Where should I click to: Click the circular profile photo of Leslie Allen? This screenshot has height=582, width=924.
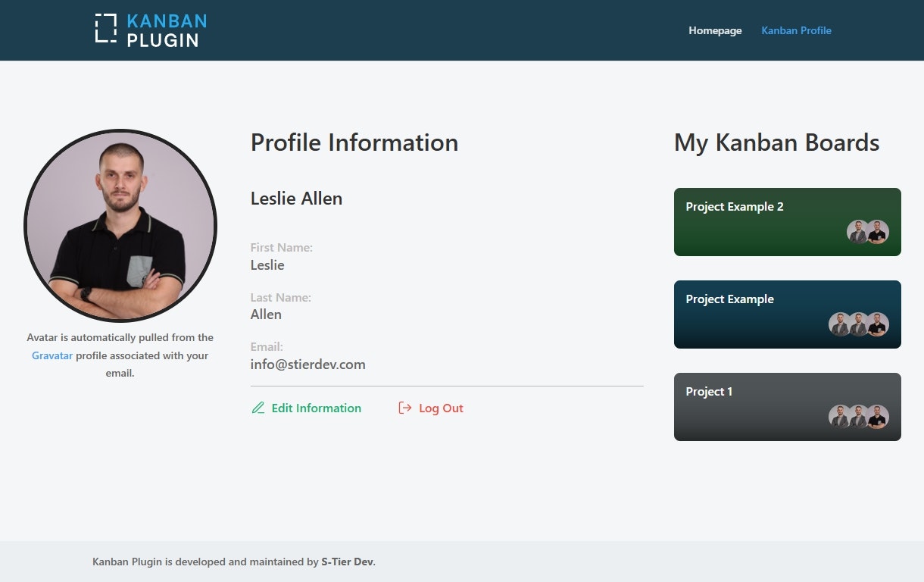[x=120, y=225]
